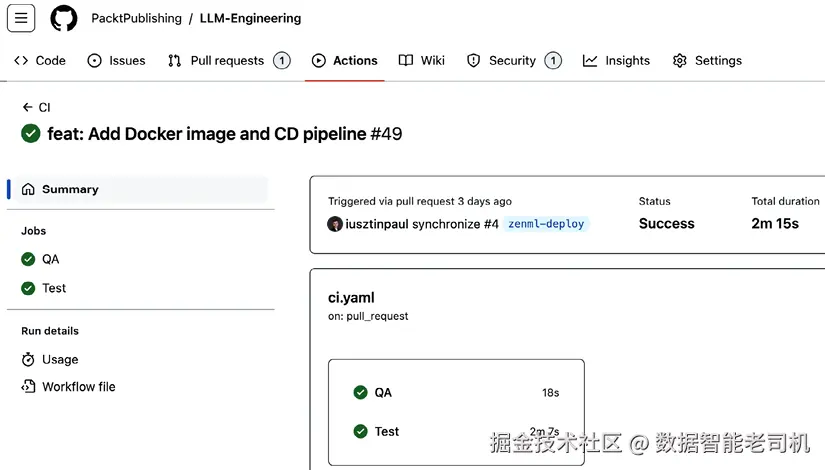This screenshot has height=470, width=825.
Task: Click iusztinpaul's avatar image
Action: 335,224
